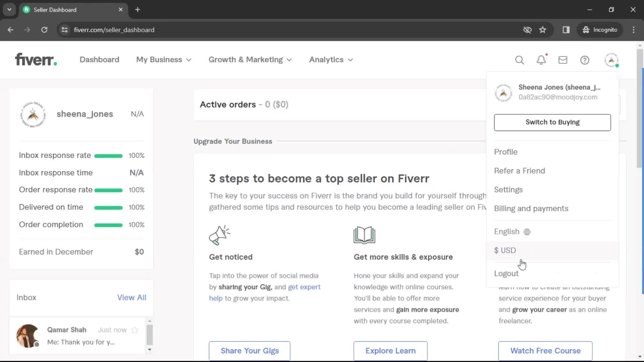Switch to buying mode with toggle button
Screen dimensions: 644x362
(552, 122)
